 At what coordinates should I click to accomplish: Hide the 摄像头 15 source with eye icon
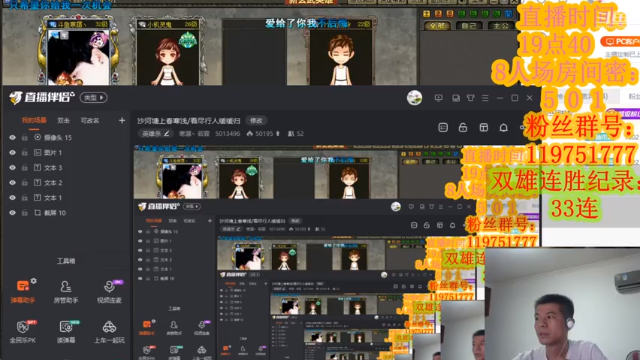point(13,138)
